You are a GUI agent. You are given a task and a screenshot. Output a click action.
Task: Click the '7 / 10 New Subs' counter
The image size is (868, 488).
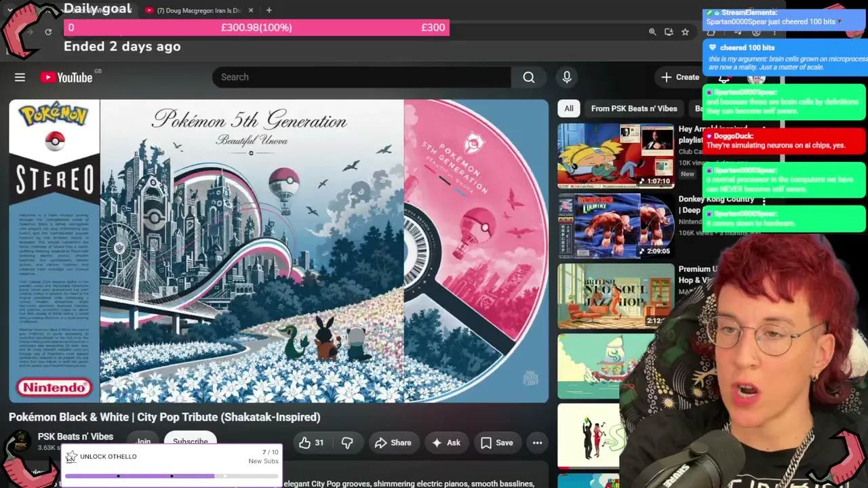[263, 457]
